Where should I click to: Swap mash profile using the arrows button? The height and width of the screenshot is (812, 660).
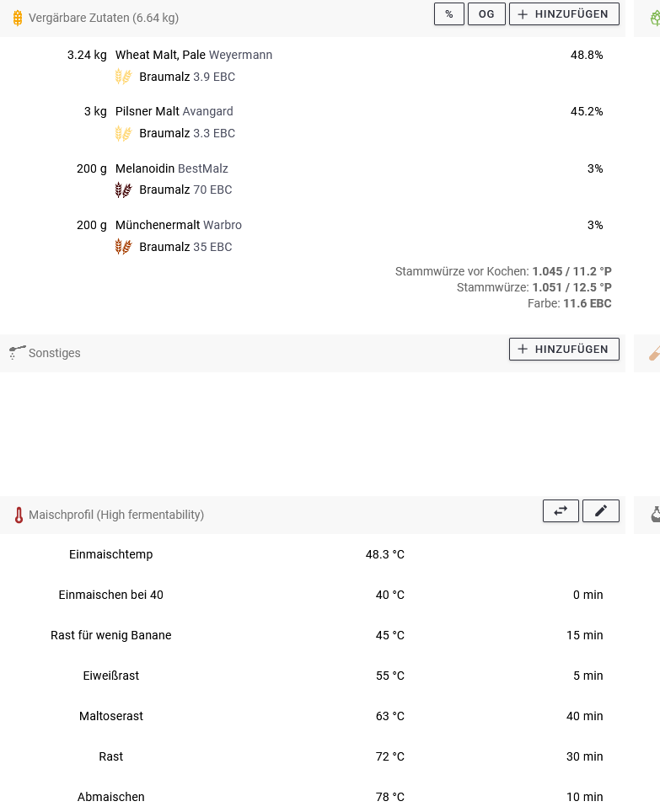561,510
